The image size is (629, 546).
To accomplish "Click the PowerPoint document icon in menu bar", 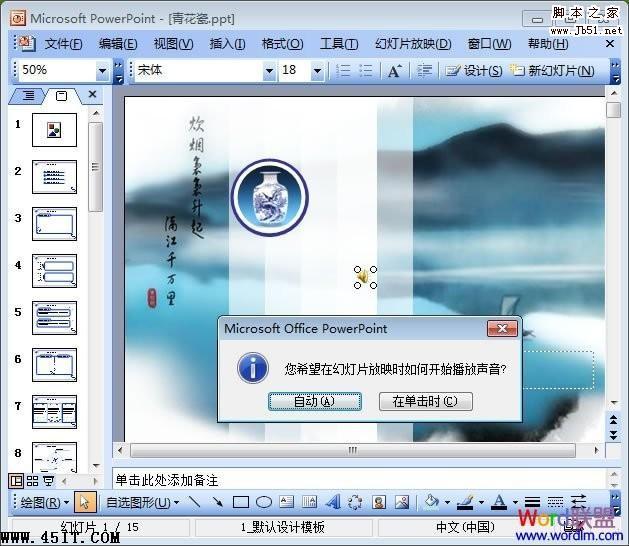I will [26, 43].
